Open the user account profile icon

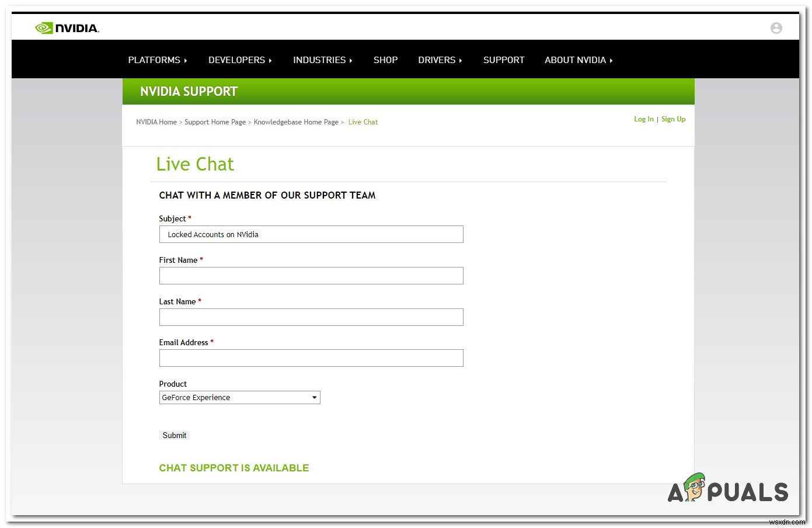(776, 28)
